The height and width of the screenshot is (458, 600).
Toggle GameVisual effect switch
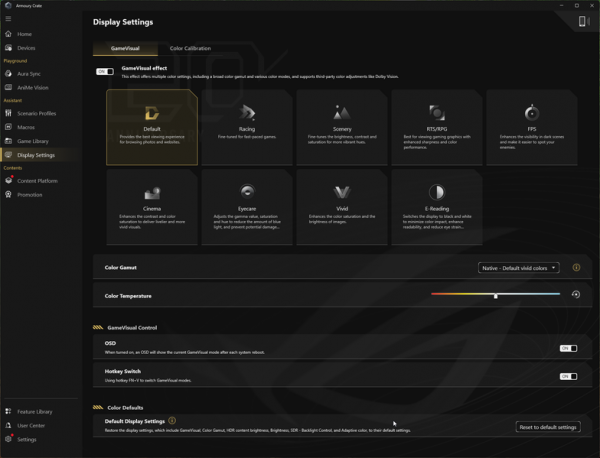click(x=104, y=72)
